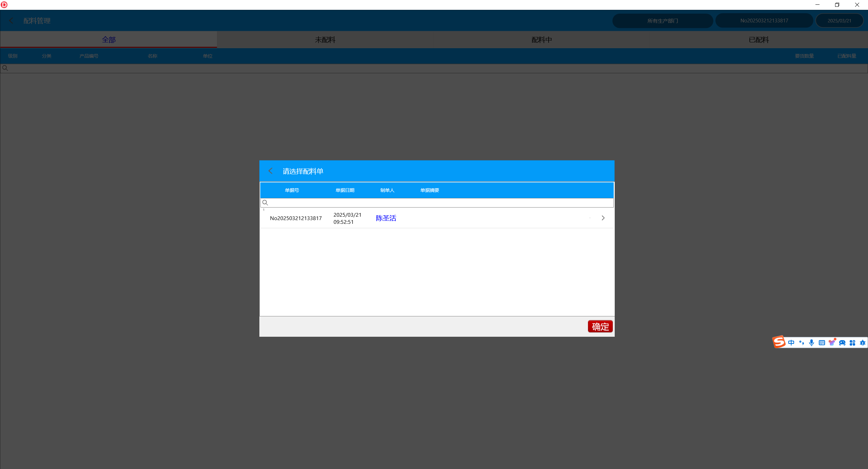The width and height of the screenshot is (868, 469).
Task: Click the search icon in the dialog
Action: (x=265, y=203)
